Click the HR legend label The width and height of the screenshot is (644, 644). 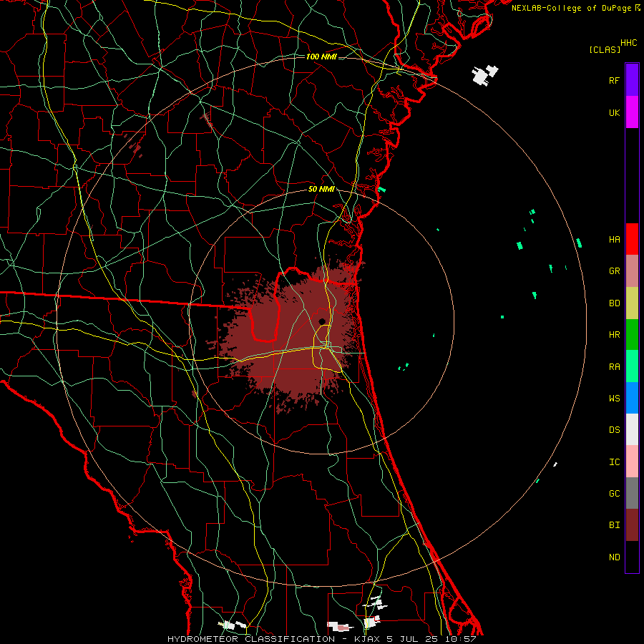click(x=614, y=334)
